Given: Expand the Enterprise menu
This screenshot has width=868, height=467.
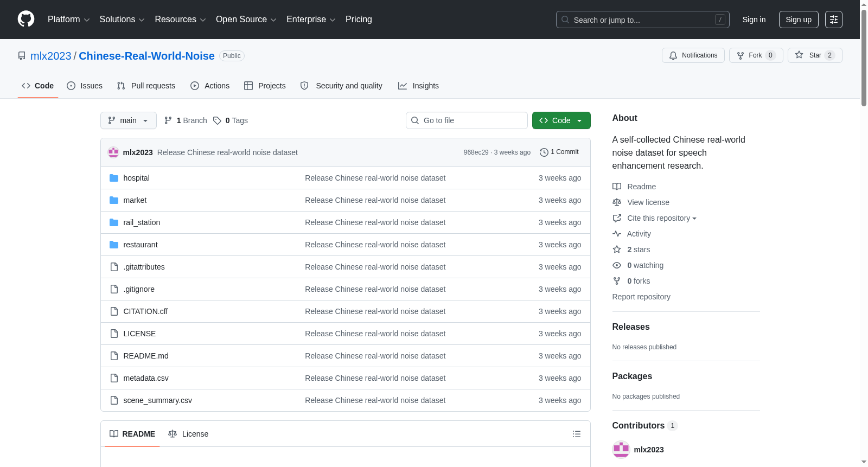Looking at the screenshot, I should (x=311, y=20).
